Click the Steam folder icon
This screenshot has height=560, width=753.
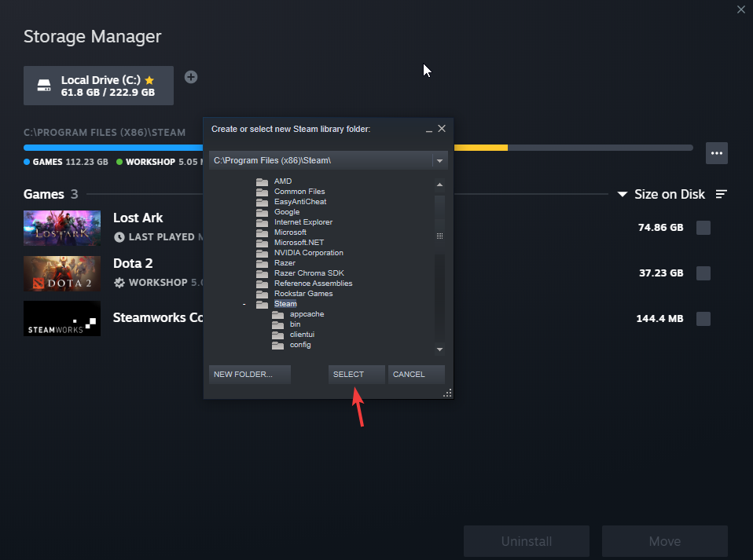pos(263,304)
